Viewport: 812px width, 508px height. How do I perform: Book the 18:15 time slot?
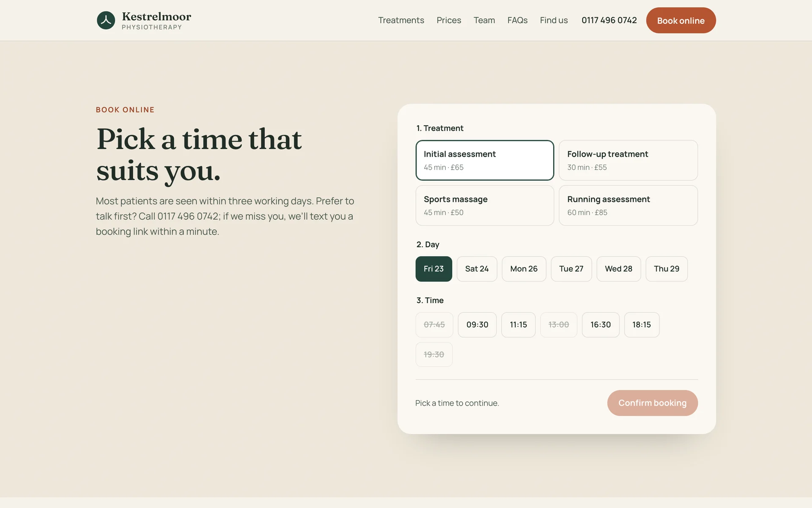[642, 325]
